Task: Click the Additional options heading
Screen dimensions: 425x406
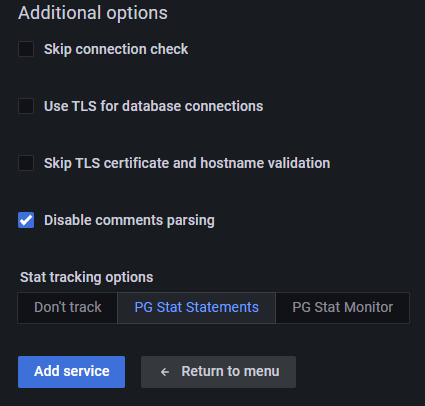Action: click(93, 13)
